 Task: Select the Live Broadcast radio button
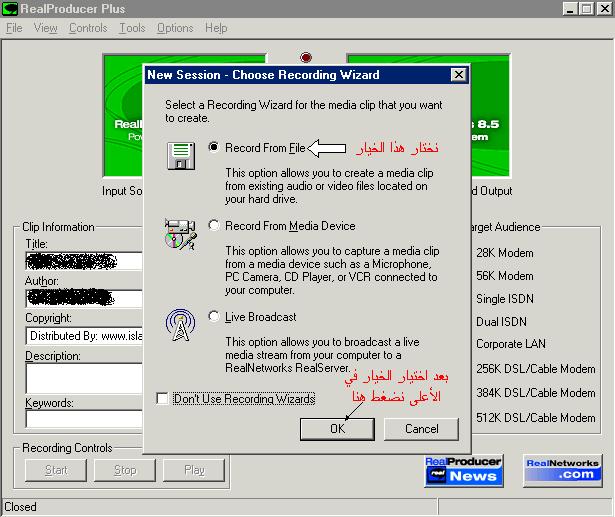click(x=214, y=317)
